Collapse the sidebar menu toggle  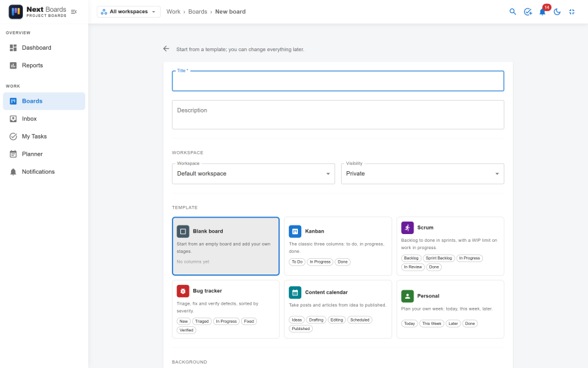click(74, 12)
